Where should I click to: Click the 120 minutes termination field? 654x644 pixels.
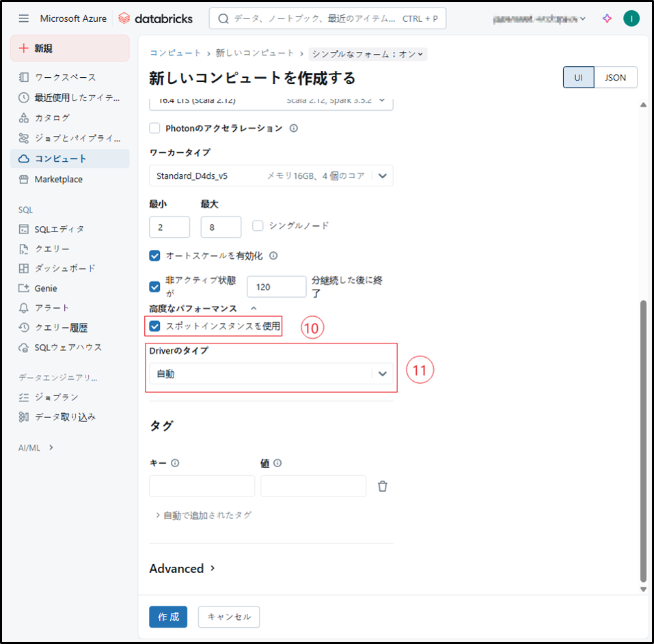(x=277, y=287)
